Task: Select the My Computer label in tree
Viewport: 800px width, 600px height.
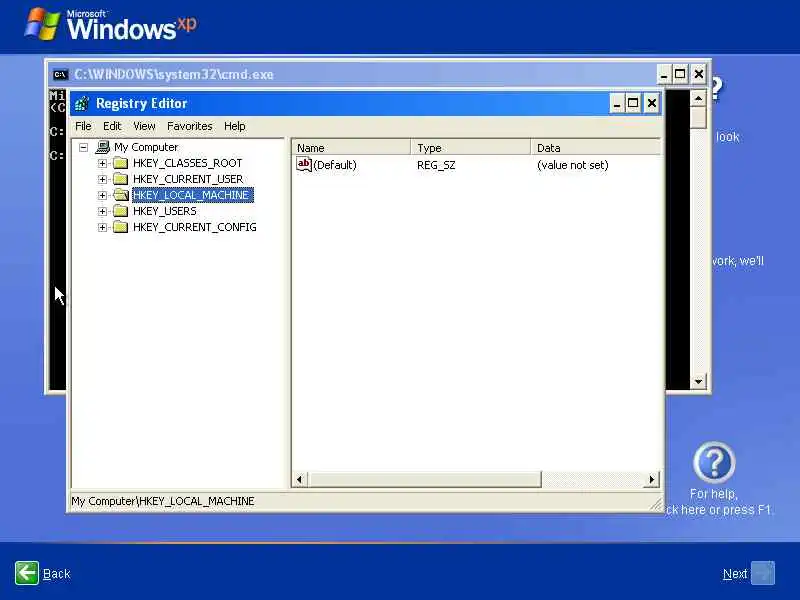Action: [146, 147]
